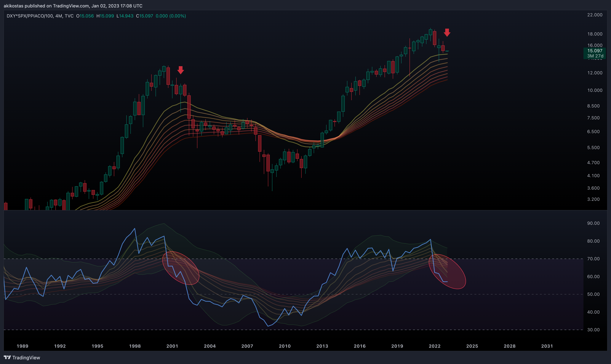Click the 2022 time axis label

[435, 346]
